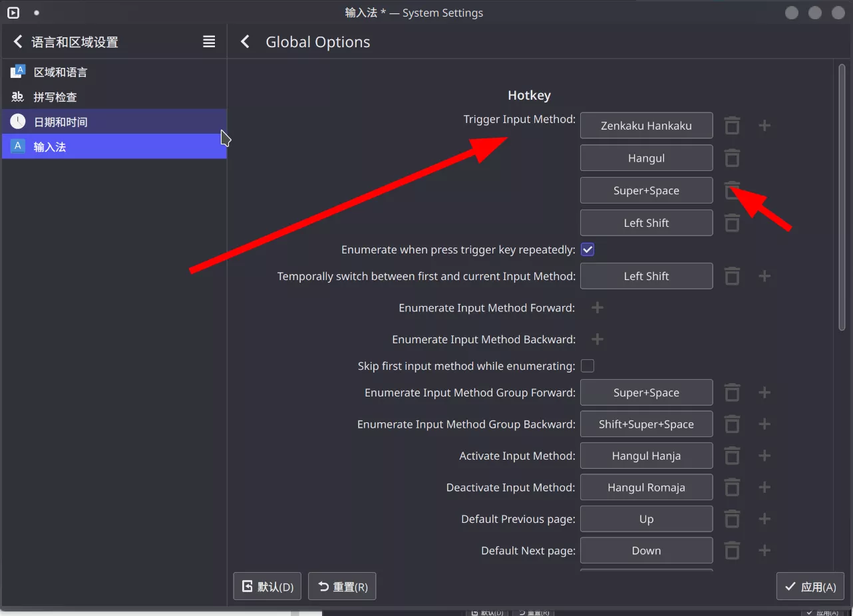Image resolution: width=853 pixels, height=616 pixels.
Task: Toggle Enumerate when press trigger key repeatedly
Action: pos(588,250)
